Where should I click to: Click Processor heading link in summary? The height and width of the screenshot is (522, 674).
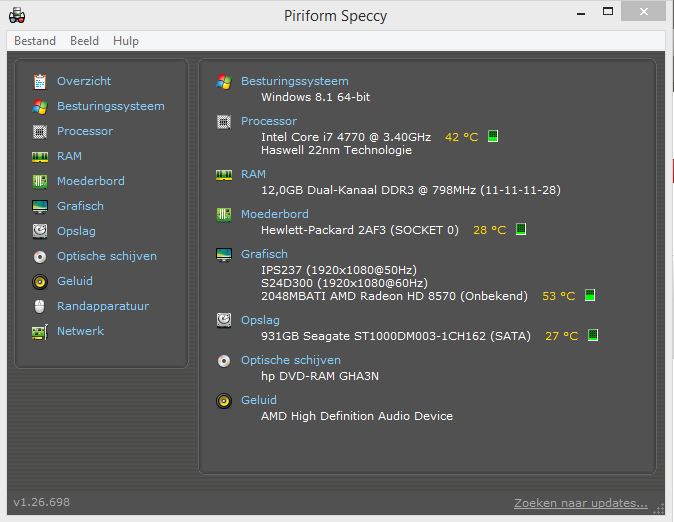(269, 121)
